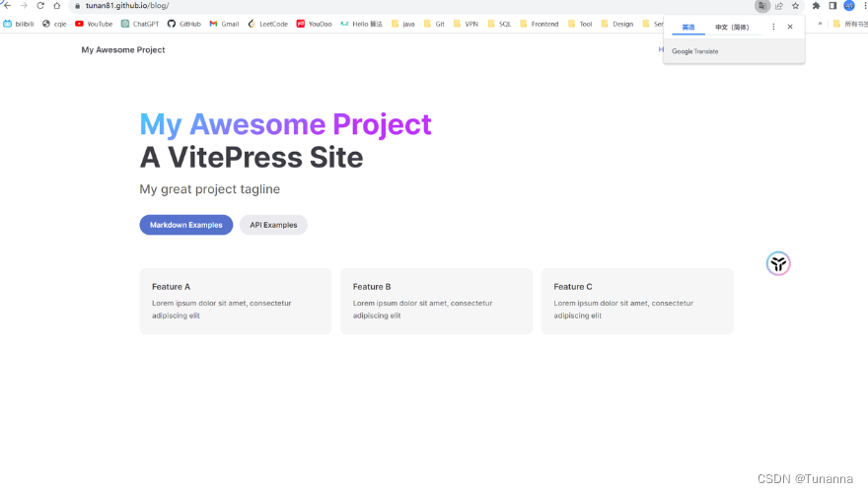Image resolution: width=868 pixels, height=493 pixels.
Task: Go back with the browser back arrow
Action: pos(7,6)
